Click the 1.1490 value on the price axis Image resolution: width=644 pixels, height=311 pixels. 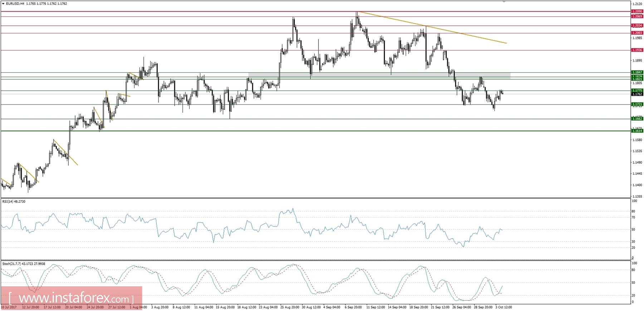(x=637, y=163)
